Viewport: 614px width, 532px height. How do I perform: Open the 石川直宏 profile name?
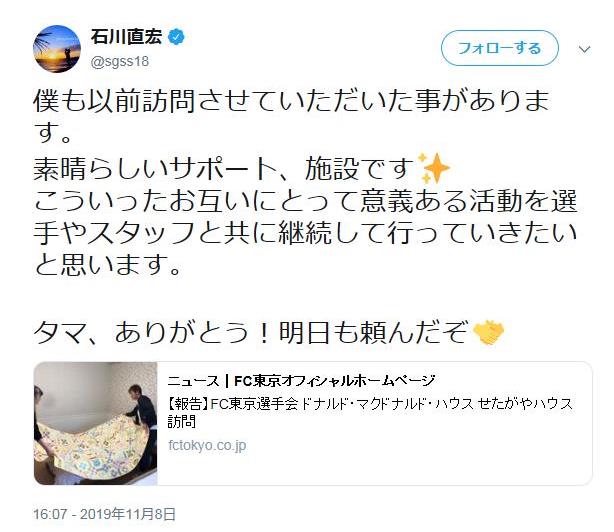coord(126,37)
